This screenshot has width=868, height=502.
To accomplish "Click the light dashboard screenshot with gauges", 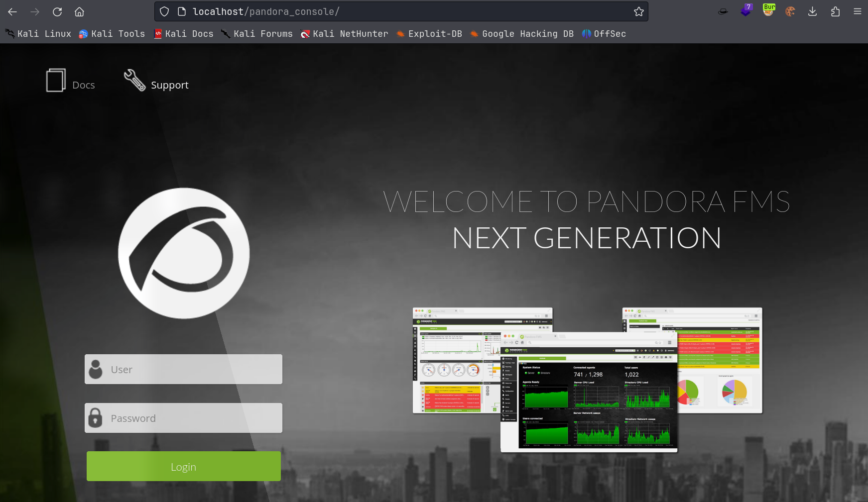I will [x=456, y=361].
